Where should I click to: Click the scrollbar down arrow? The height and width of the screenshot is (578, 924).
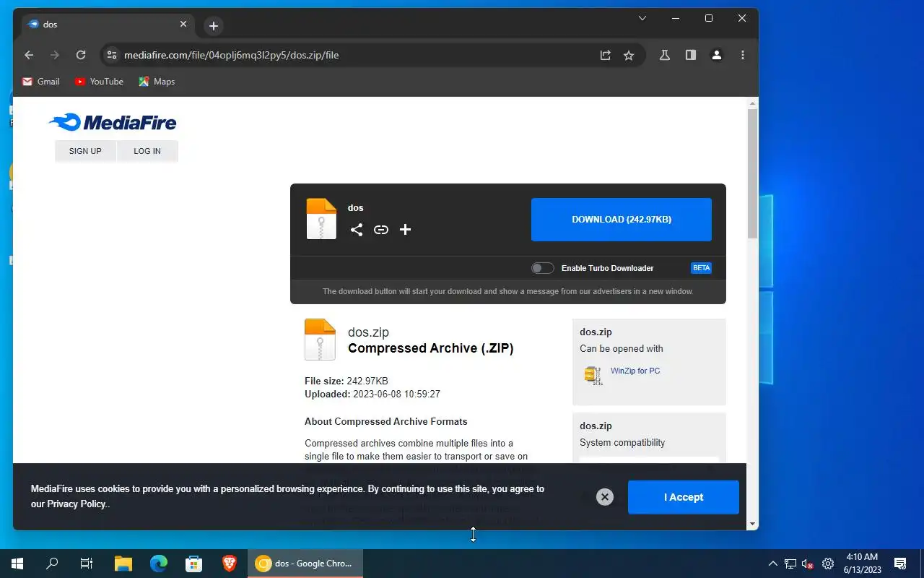pos(752,524)
